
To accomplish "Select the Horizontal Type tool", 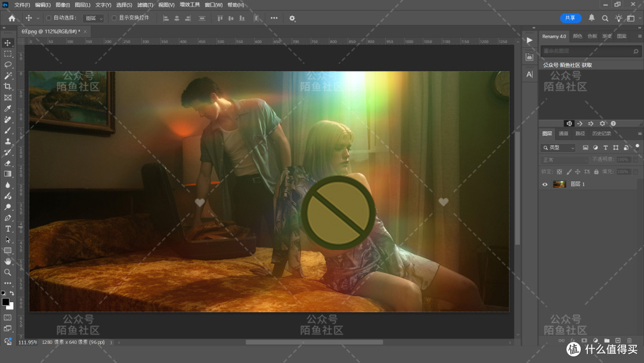I will coord(7,229).
